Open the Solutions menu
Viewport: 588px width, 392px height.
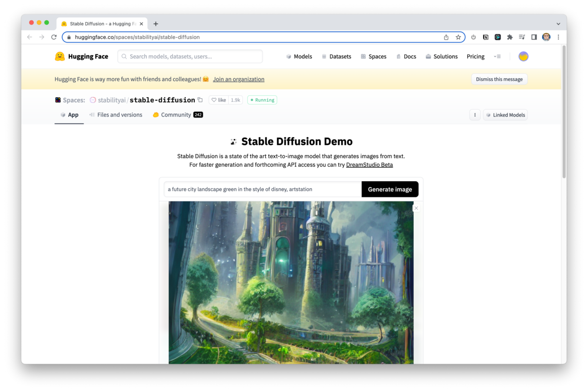441,57
